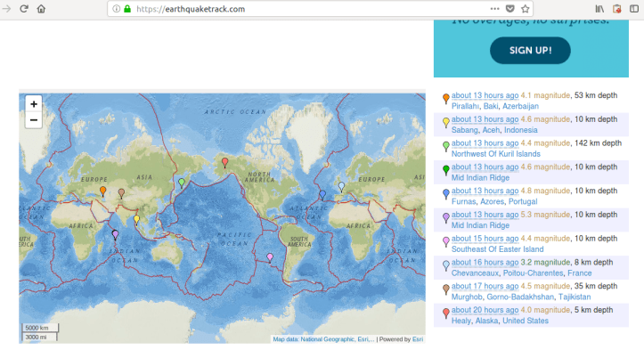Open the Northwest Of Kuril Islands link

(496, 154)
